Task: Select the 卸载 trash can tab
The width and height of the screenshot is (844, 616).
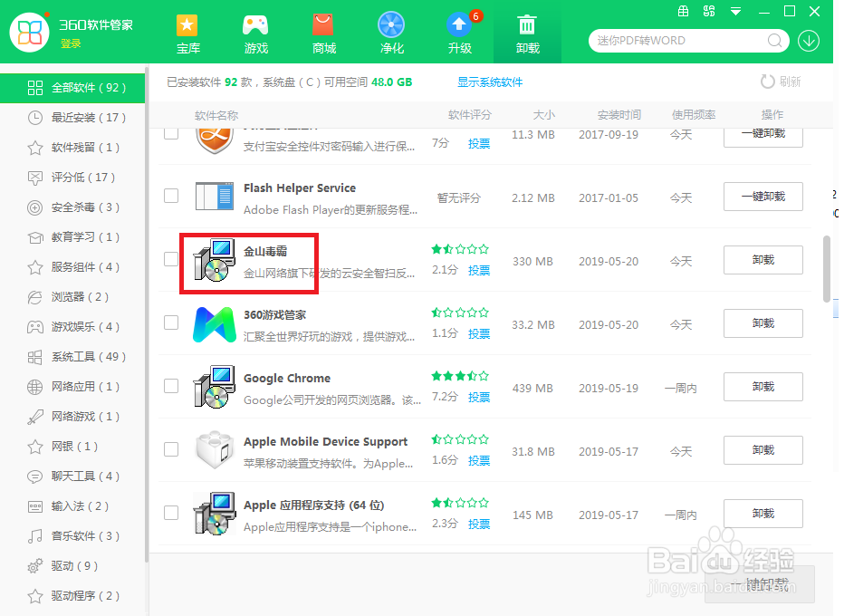Action: tap(527, 34)
